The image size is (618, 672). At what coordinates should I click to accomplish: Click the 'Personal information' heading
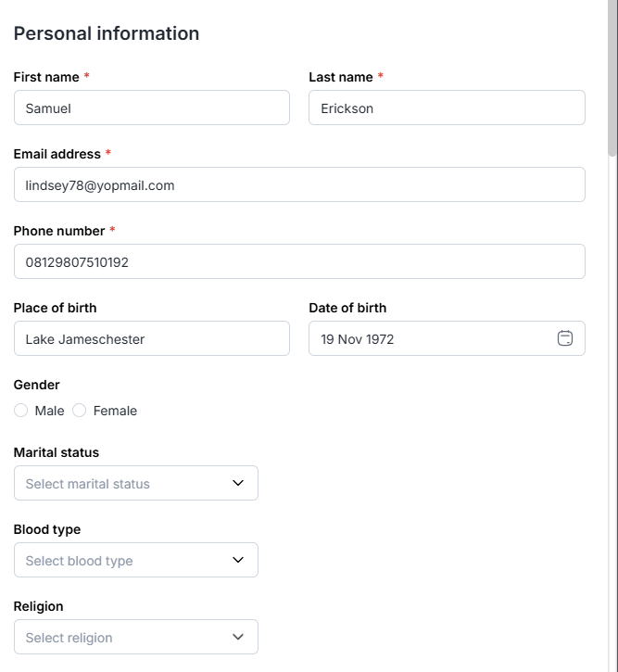pos(107,33)
